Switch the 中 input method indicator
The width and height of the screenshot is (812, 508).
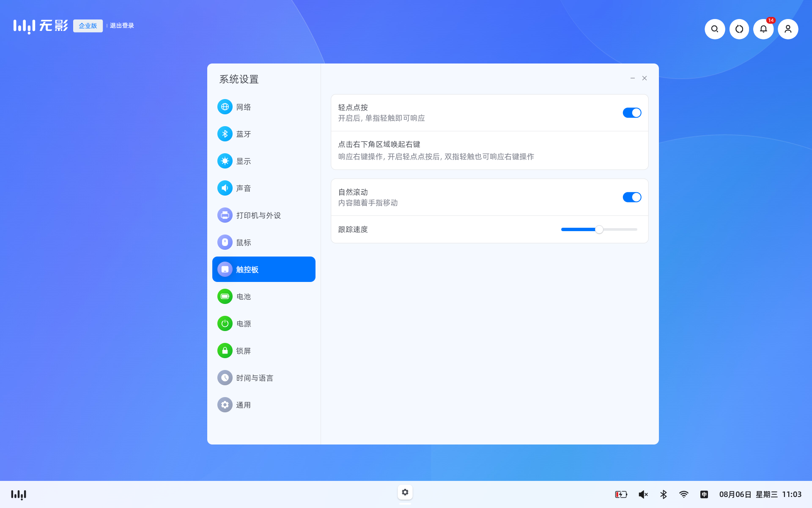click(704, 494)
